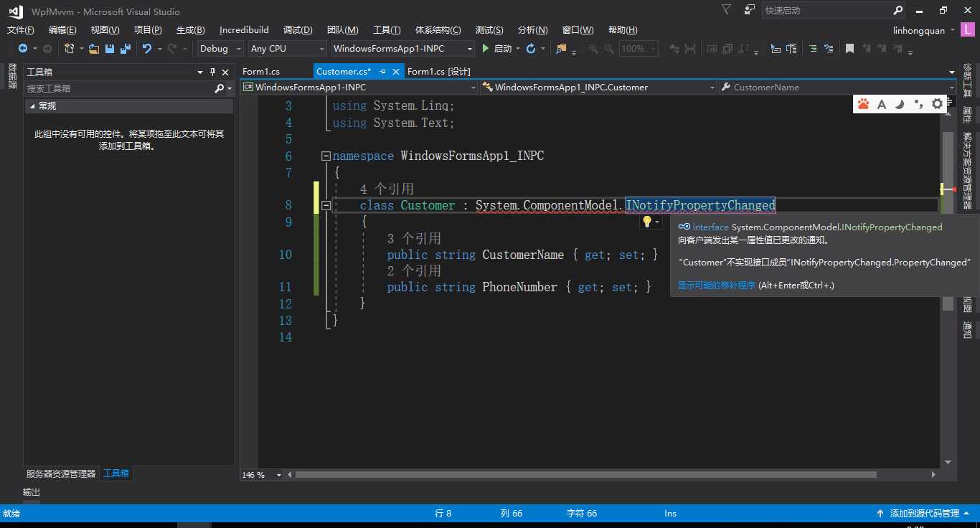This screenshot has width=980, height=528.
Task: Click the editor horizontal scrollbar thumb
Action: point(585,475)
